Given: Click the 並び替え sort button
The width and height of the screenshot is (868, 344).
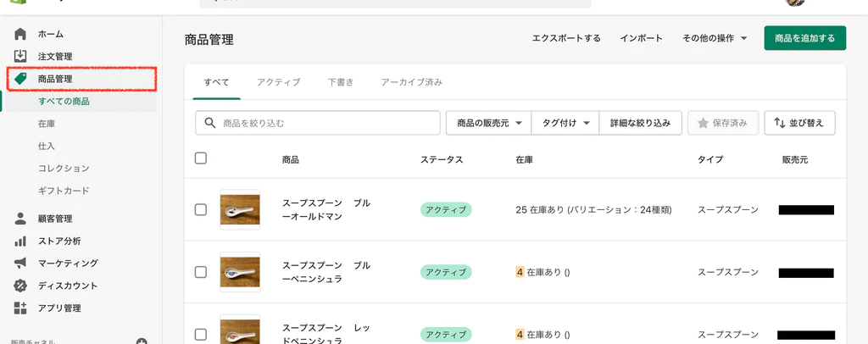Looking at the screenshot, I should (800, 123).
